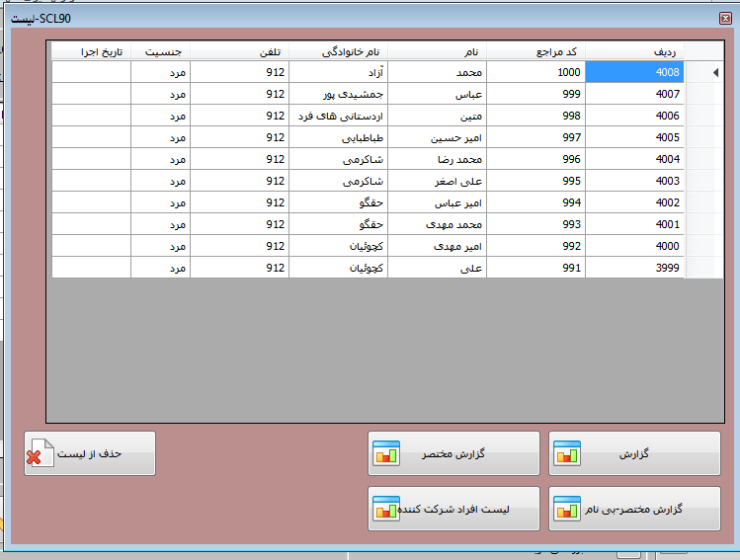The width and height of the screenshot is (740, 560).
Task: Click the chart icon on گزارش مختصر-بی نام
Action: point(567,509)
